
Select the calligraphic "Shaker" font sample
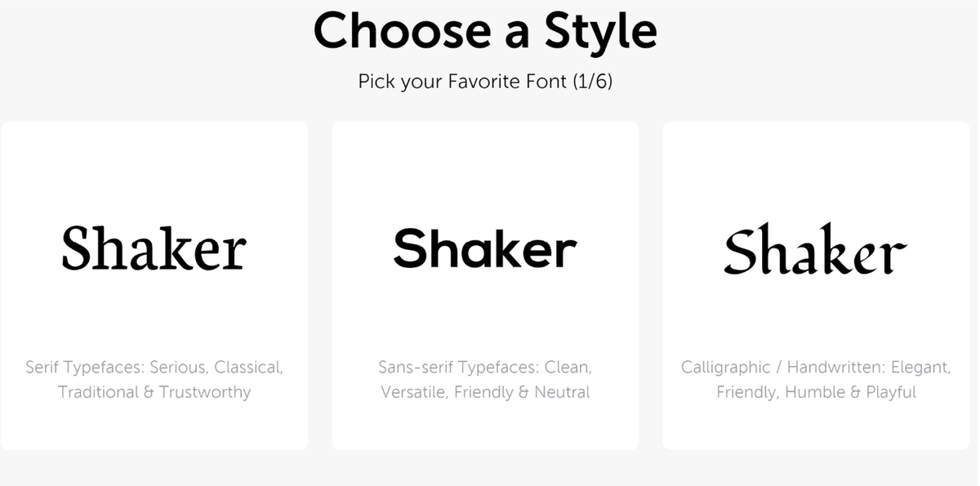point(815,250)
